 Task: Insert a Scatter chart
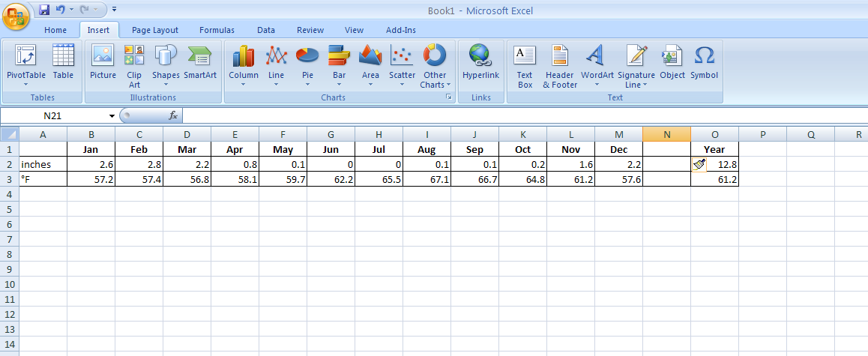tap(402, 67)
